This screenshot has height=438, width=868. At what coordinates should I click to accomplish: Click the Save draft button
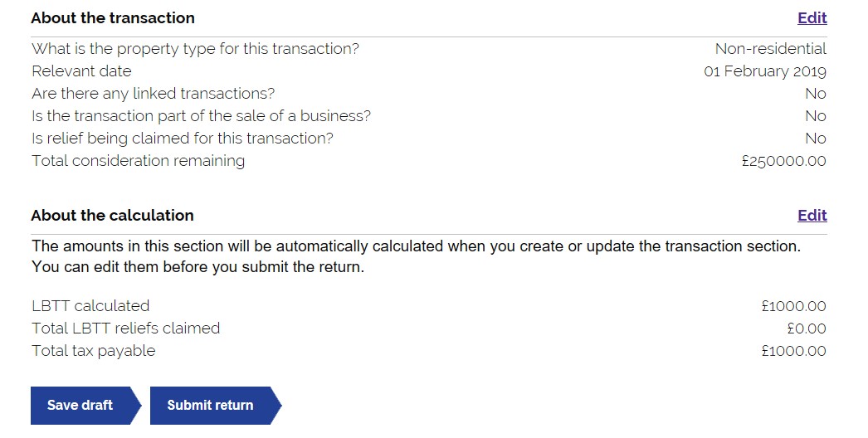coord(85,406)
